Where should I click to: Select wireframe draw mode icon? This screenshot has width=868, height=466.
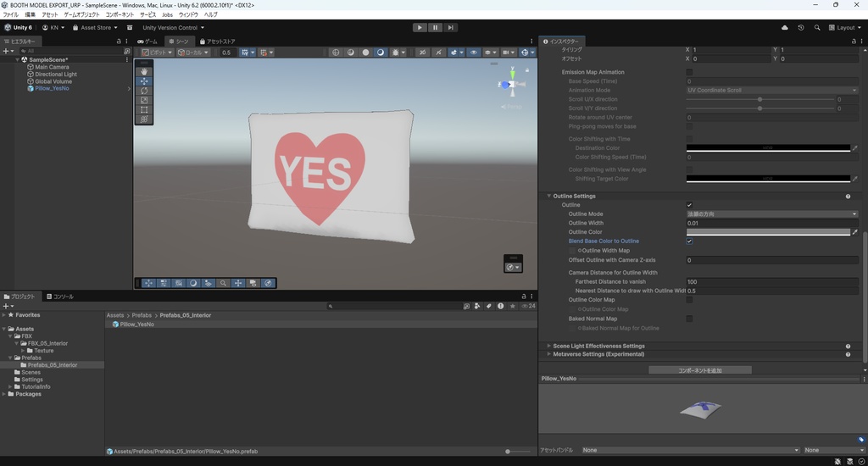(x=336, y=53)
